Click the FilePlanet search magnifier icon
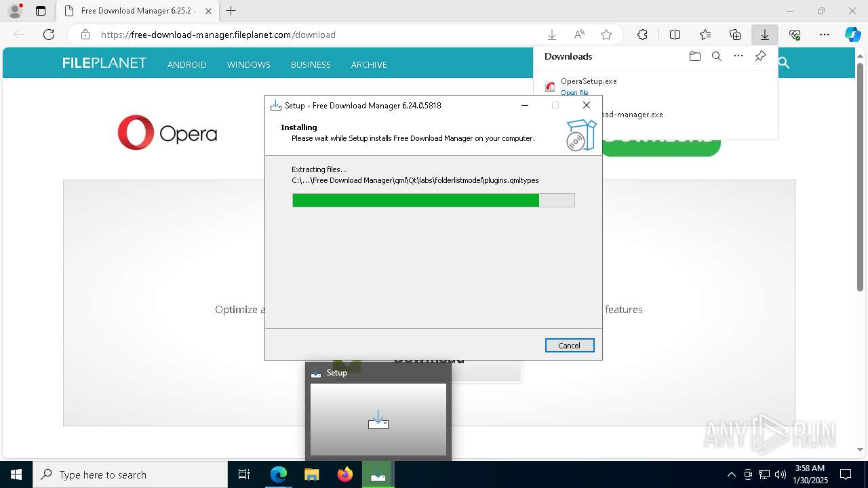This screenshot has height=488, width=868. [784, 63]
